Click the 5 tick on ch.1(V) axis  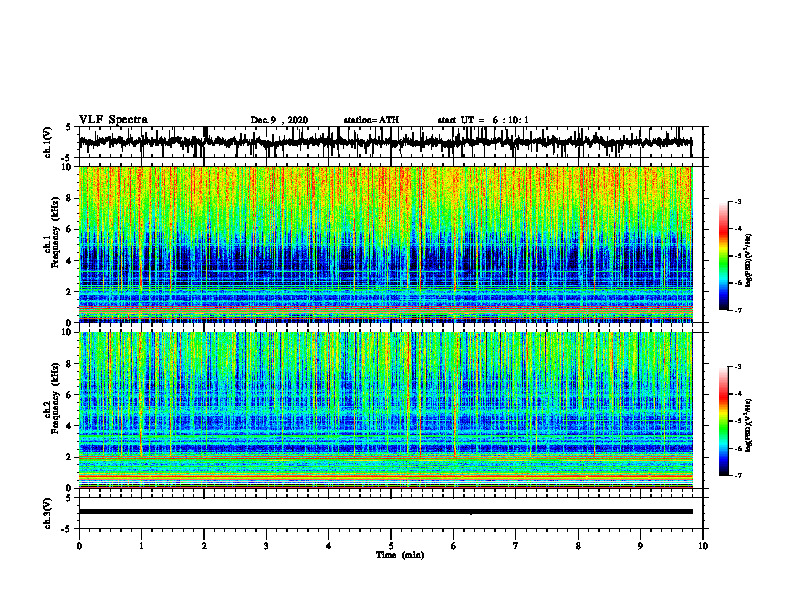pos(69,127)
